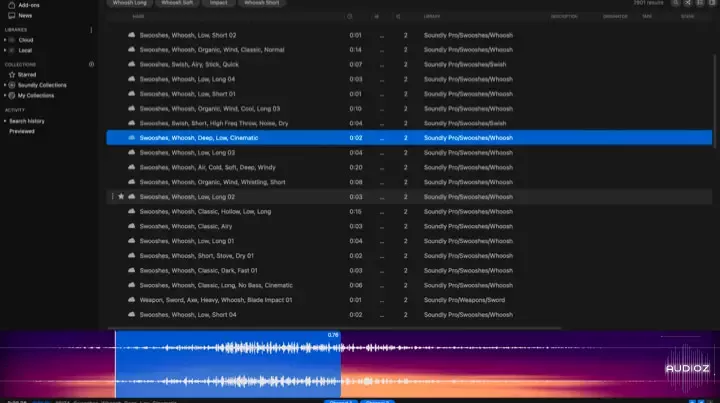Image resolution: width=720 pixels, height=403 pixels.
Task: Open row handle for Whoosh, Low, Long 02
Action: point(112,196)
